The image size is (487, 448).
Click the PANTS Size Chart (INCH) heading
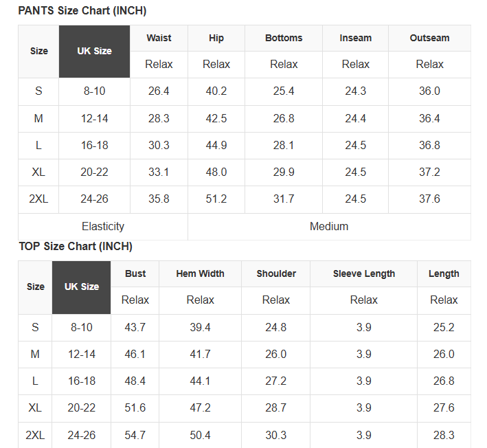click(x=82, y=11)
